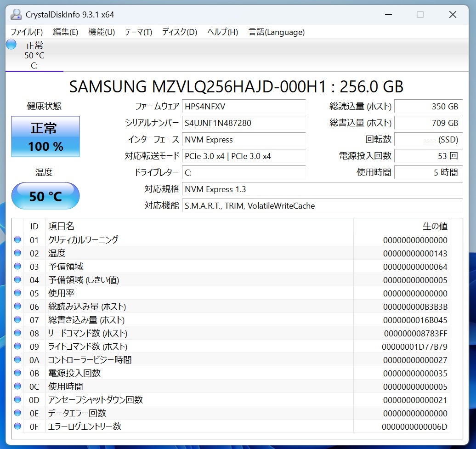Click the ID column header
The height and width of the screenshot is (449, 476).
coord(34,226)
